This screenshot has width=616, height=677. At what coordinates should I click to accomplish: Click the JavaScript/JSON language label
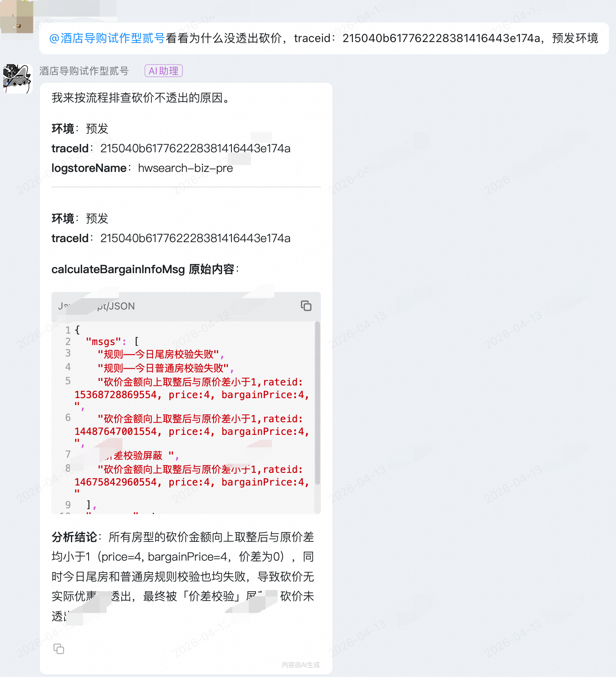coord(97,306)
